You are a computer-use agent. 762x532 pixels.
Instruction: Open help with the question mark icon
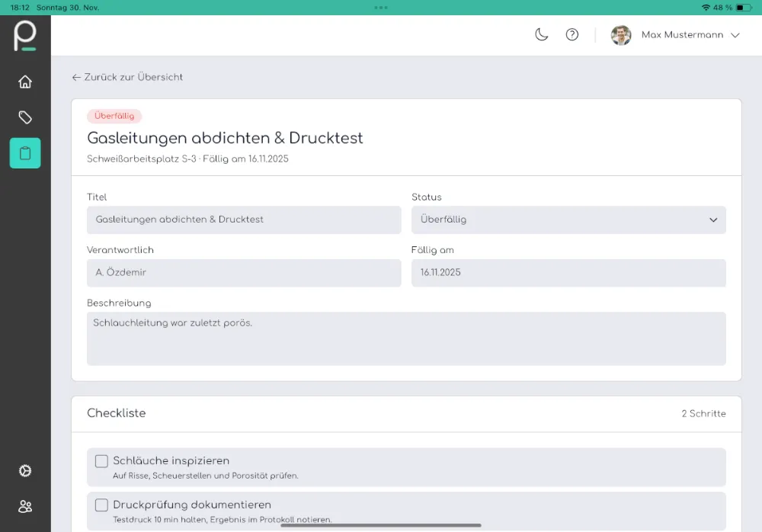pyautogui.click(x=572, y=35)
